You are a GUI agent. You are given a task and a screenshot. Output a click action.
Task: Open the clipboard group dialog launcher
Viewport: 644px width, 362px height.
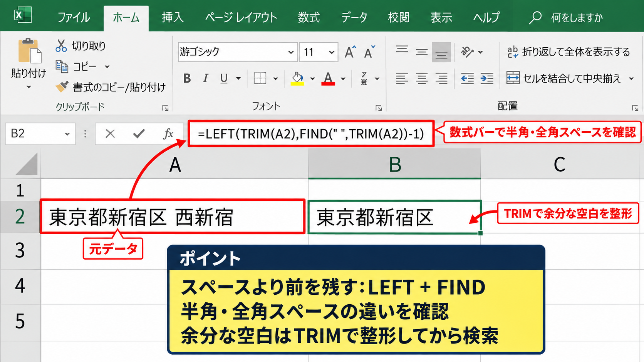tap(165, 108)
